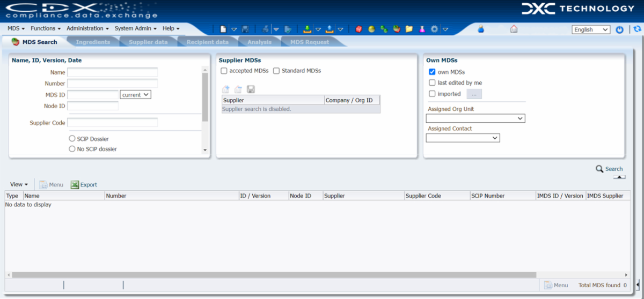Viewport: 644px width, 299px height.
Task: Check the last edited by me checkbox
Action: point(432,83)
